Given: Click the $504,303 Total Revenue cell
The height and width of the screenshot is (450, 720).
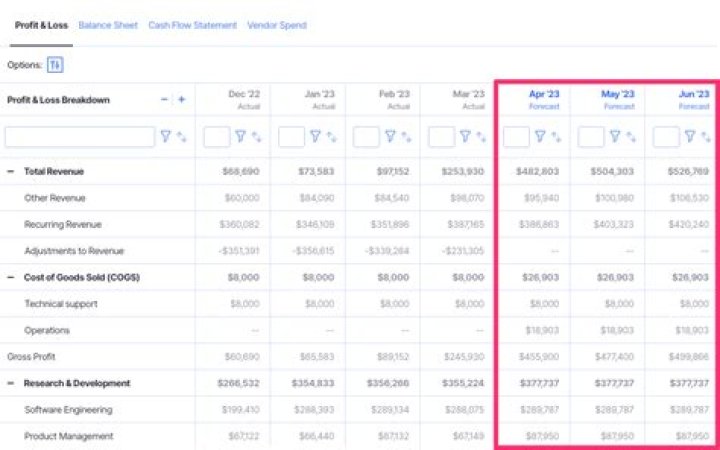Looking at the screenshot, I should (x=612, y=172).
